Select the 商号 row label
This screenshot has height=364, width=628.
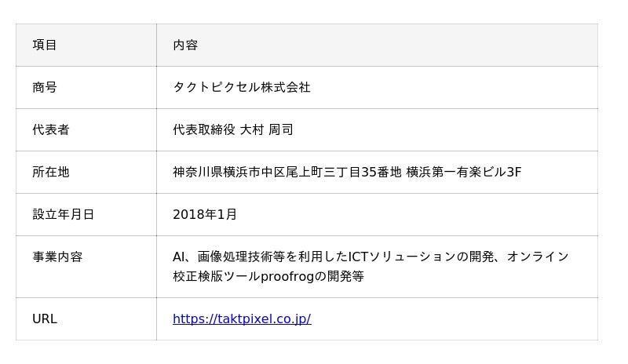click(45, 88)
